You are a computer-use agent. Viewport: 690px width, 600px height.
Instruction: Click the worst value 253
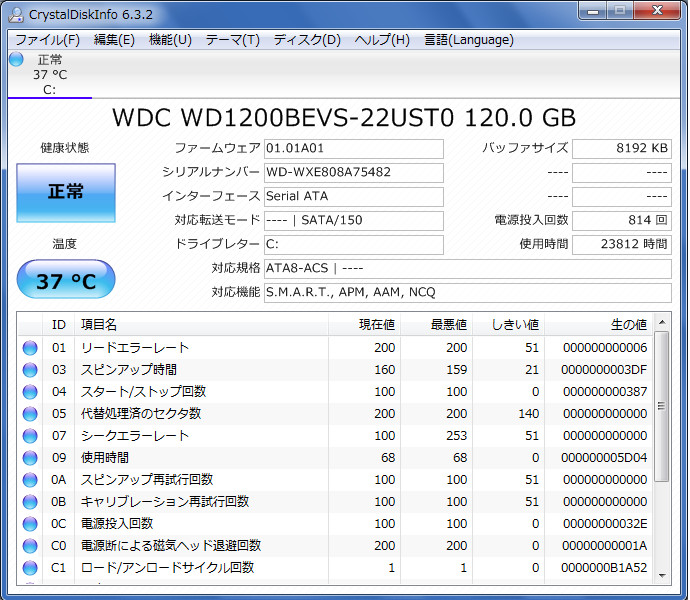tap(457, 436)
